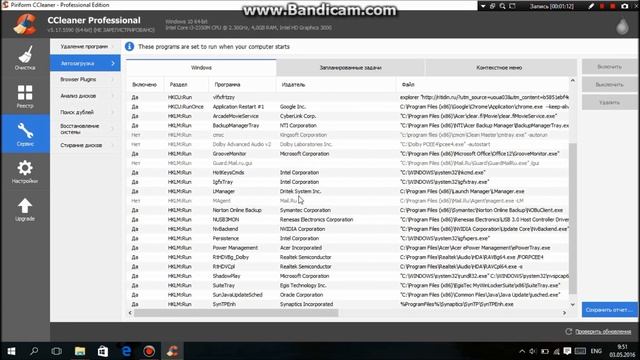This screenshot has height=360, width=640.
Task: Open Windows Start menu
Action: (x=11, y=351)
